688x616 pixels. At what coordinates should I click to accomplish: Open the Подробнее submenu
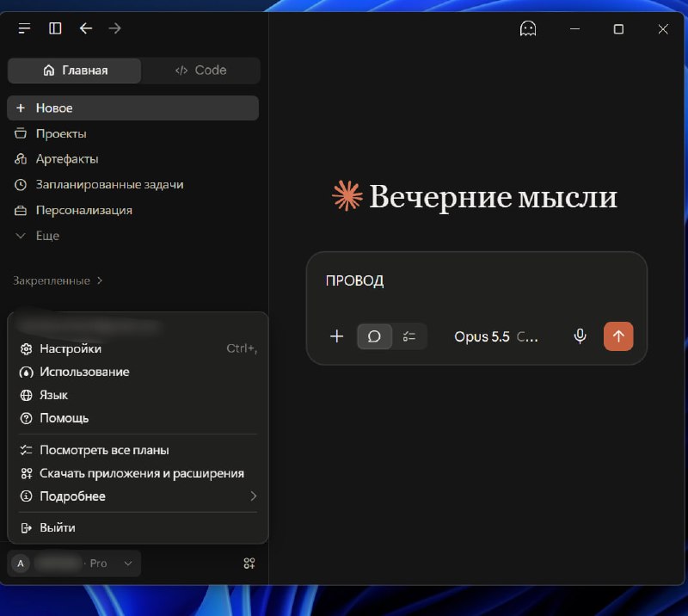[138, 496]
